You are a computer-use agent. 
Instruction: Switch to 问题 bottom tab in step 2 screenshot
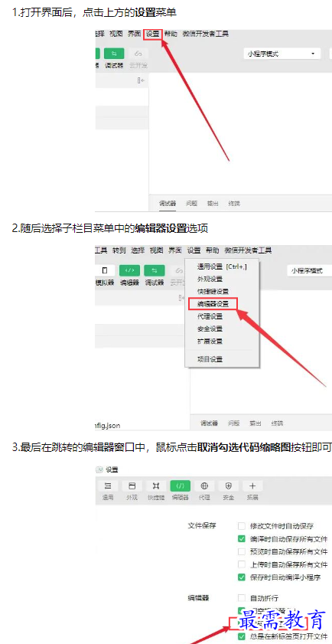(234, 423)
